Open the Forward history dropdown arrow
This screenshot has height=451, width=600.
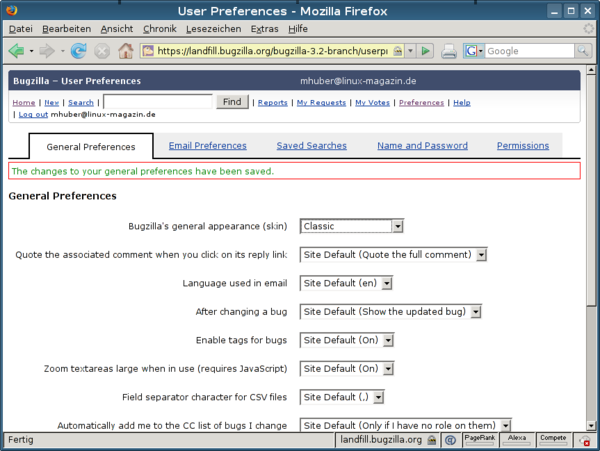(x=62, y=51)
